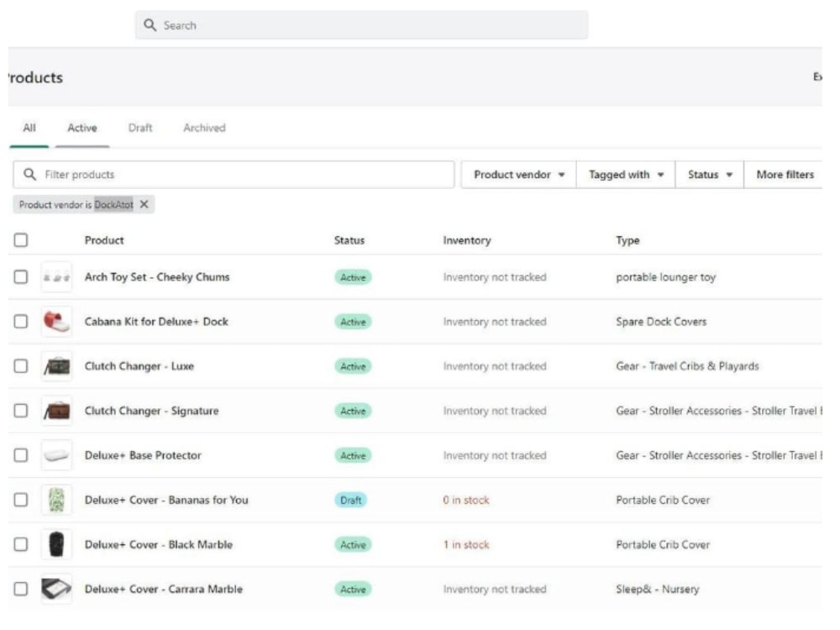Click the Type column header
Image resolution: width=840 pixels, height=630 pixels.
[627, 240]
